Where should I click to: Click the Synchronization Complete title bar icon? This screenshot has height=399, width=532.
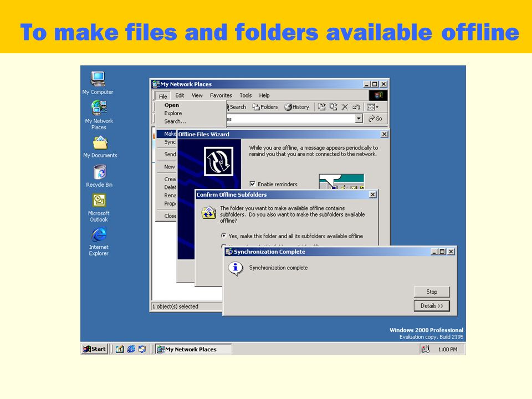click(x=229, y=252)
